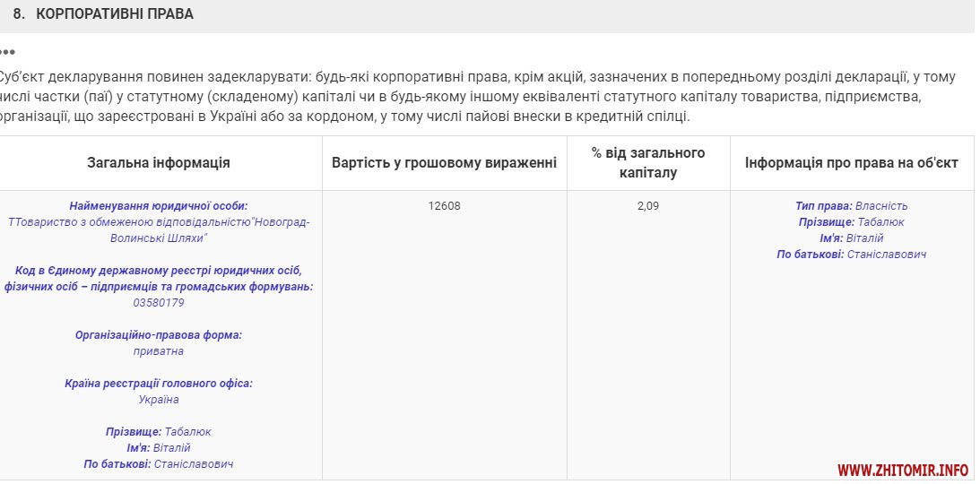Select the Вартість у грошовому вираженні header

click(x=444, y=163)
